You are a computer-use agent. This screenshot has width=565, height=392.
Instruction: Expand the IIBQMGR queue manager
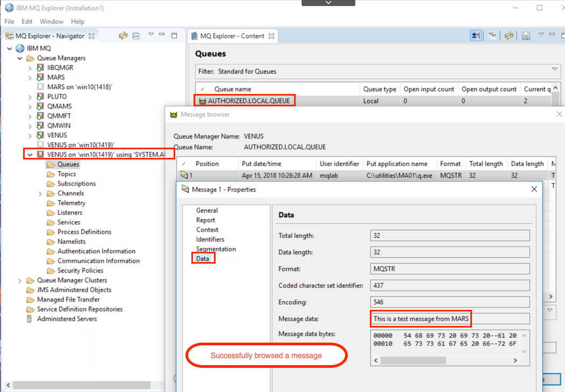pos(30,68)
